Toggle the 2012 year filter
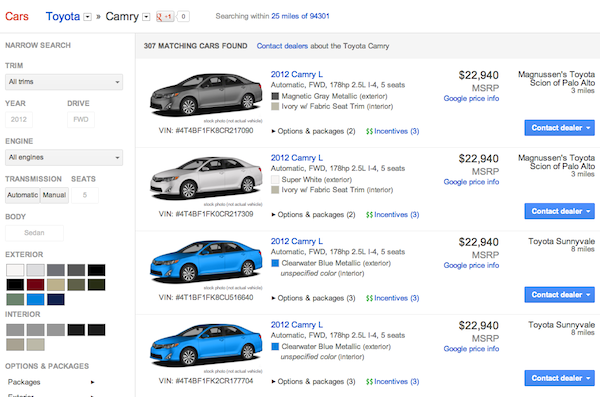The height and width of the screenshot is (397, 600). coord(19,119)
